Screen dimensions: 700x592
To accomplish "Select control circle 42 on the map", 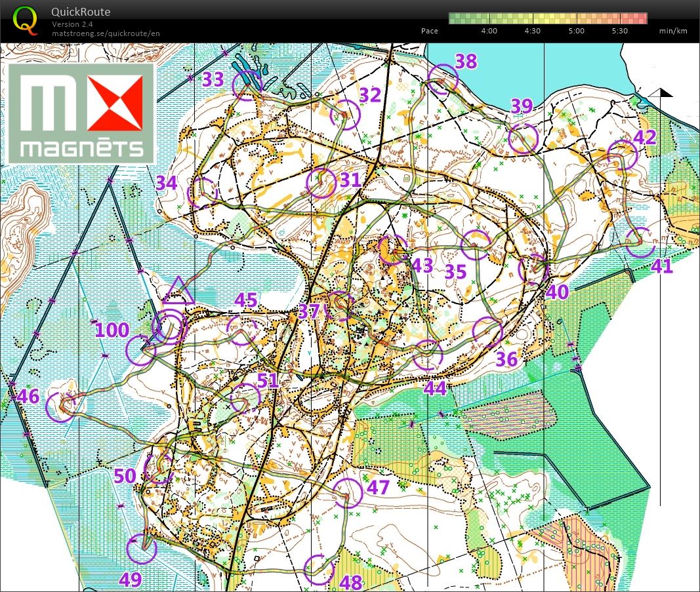I will pos(622,156).
